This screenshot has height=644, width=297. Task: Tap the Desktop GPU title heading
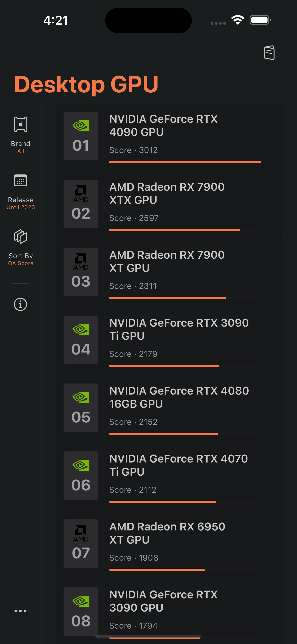86,84
